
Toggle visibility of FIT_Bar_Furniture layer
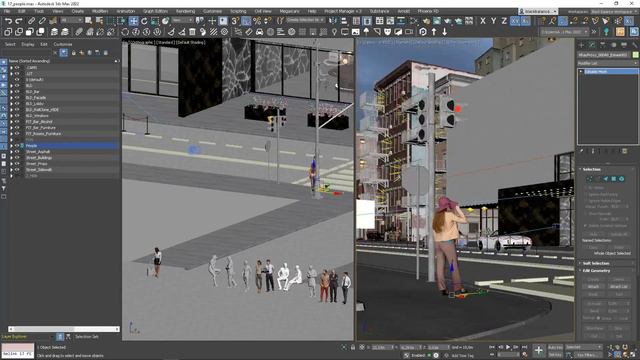click(17, 128)
